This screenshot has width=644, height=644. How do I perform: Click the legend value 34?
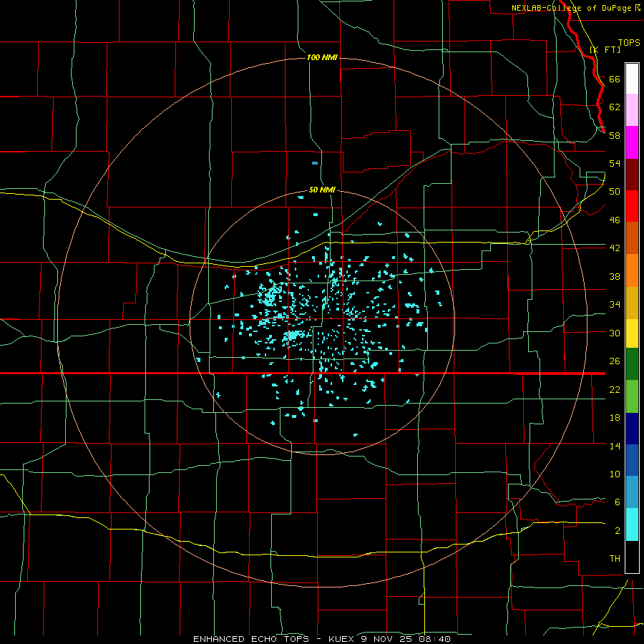615,305
